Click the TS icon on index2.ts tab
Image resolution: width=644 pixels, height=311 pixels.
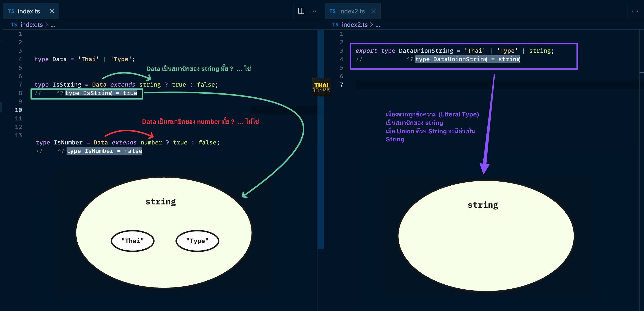tap(332, 11)
